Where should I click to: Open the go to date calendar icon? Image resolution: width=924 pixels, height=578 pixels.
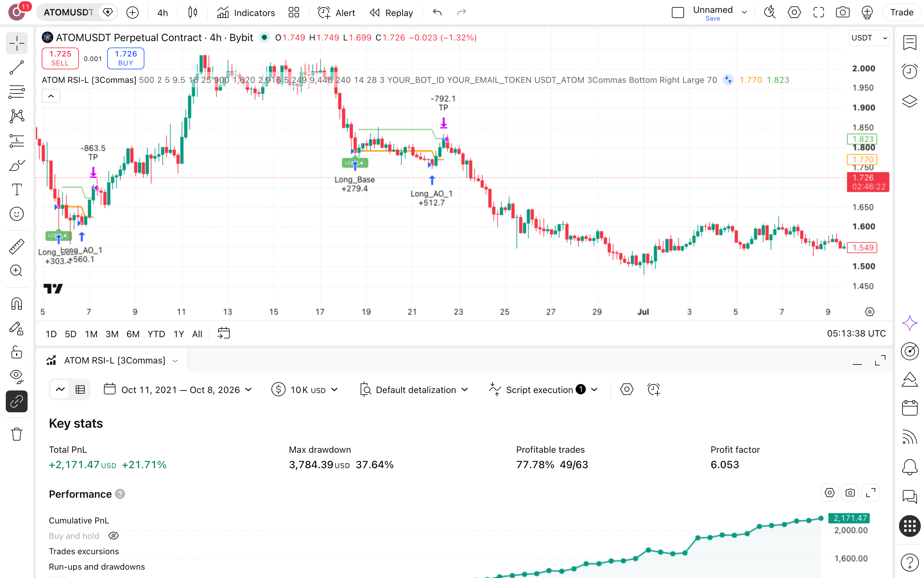[x=224, y=333]
